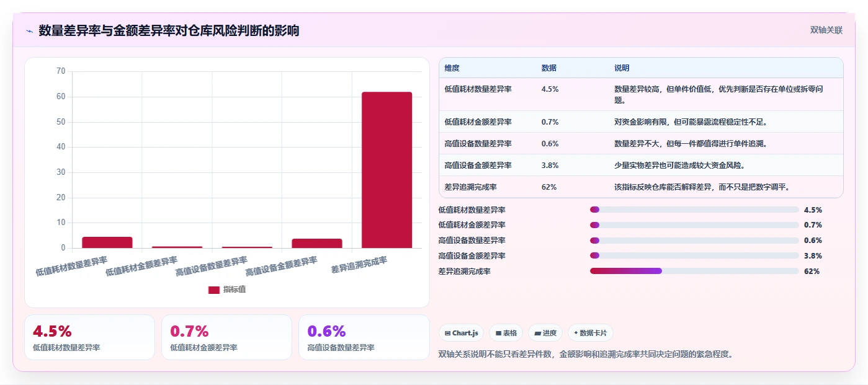Select the 进度 tag chip
The height and width of the screenshot is (385, 868).
click(545, 333)
